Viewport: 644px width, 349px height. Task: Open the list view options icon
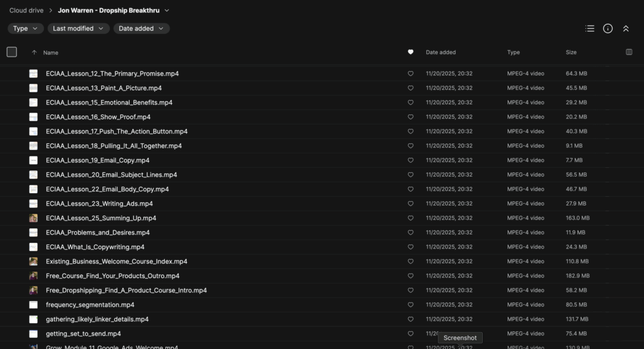(x=589, y=28)
